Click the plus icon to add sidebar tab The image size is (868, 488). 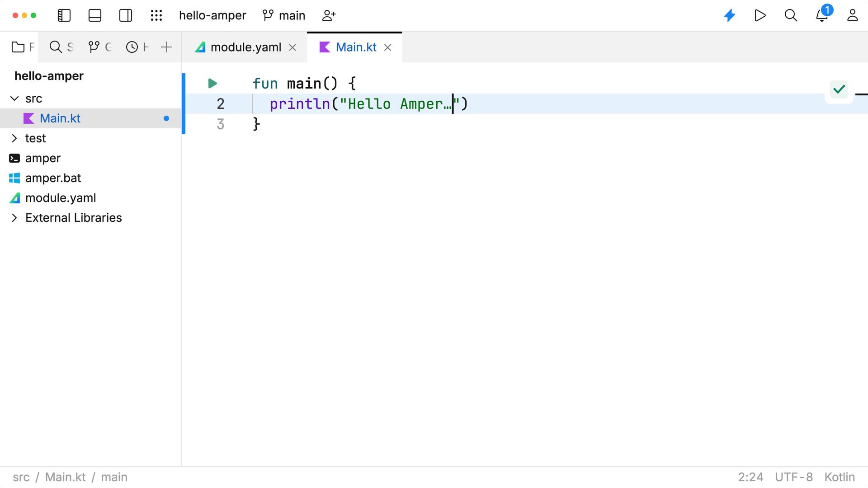[x=166, y=47]
